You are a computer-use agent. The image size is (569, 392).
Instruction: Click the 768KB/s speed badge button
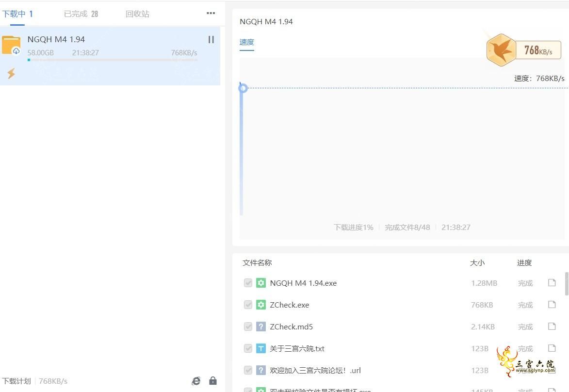[538, 50]
